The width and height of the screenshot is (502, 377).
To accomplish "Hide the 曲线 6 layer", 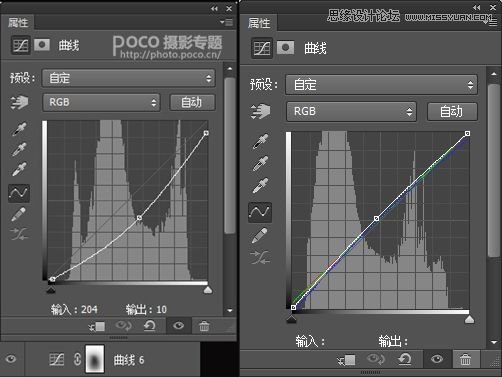I will pos(11,359).
